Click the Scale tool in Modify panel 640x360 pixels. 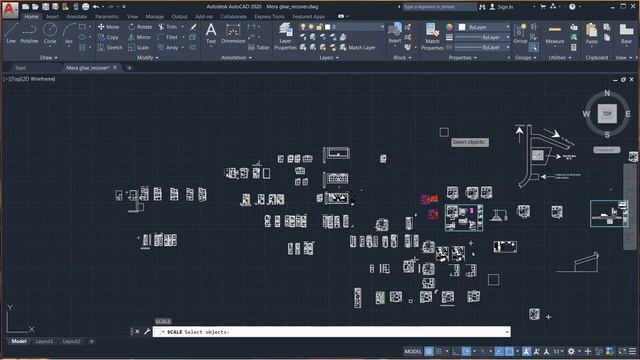[x=139, y=47]
